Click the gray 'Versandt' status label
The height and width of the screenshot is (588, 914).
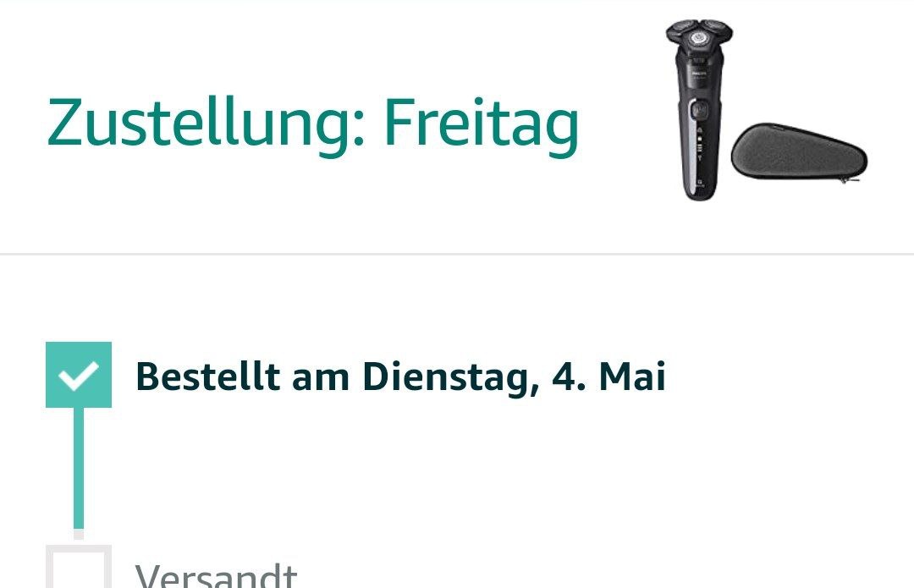coord(217,574)
